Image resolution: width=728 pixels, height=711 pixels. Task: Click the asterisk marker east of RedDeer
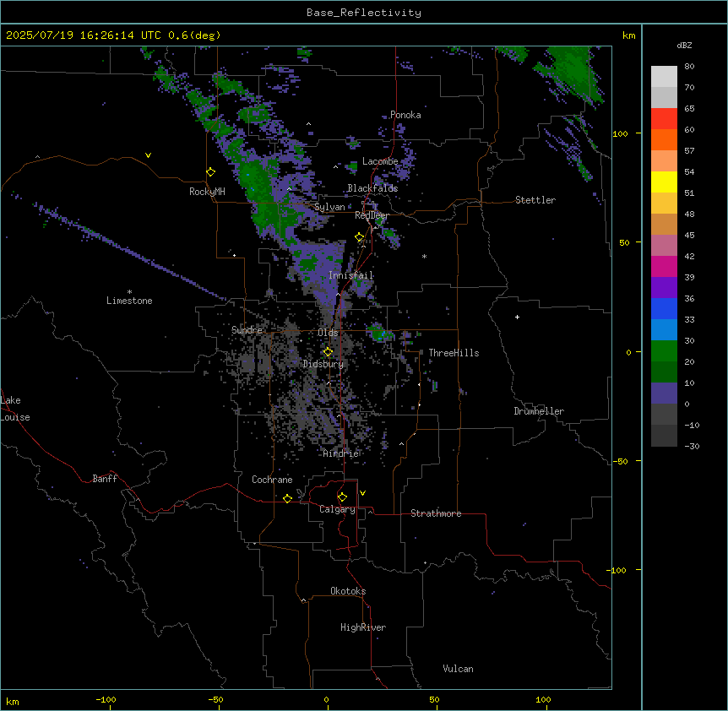click(x=424, y=256)
